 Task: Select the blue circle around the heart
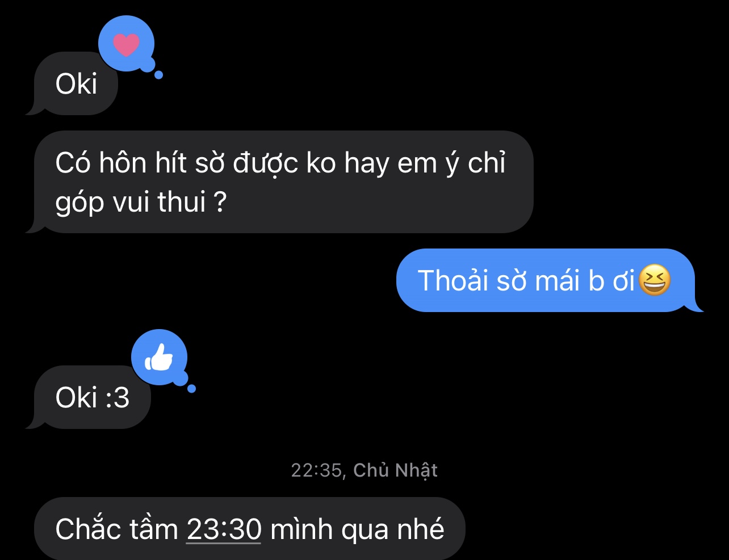(x=126, y=44)
